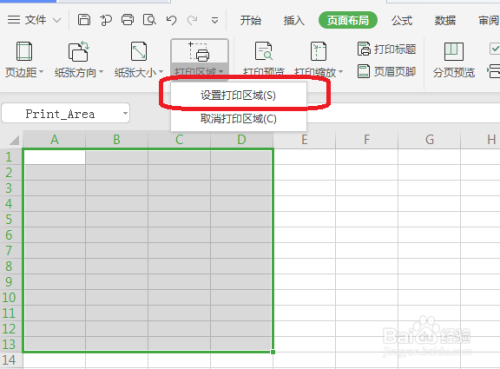Expand the 页边距 dropdown arrow

(41, 72)
